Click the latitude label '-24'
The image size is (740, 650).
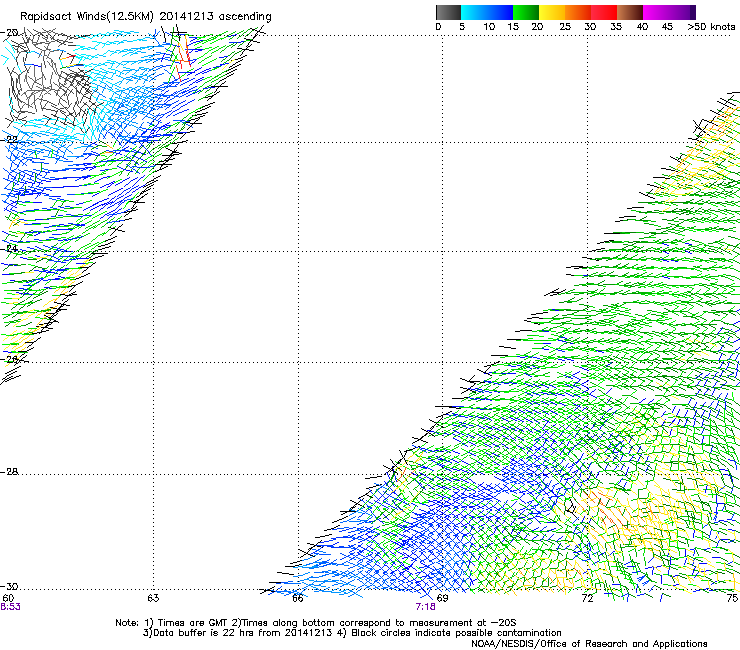pyautogui.click(x=10, y=248)
